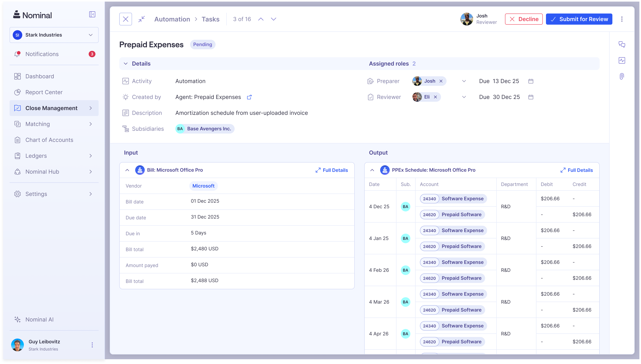View attachments via the paperclip icon

point(622,76)
